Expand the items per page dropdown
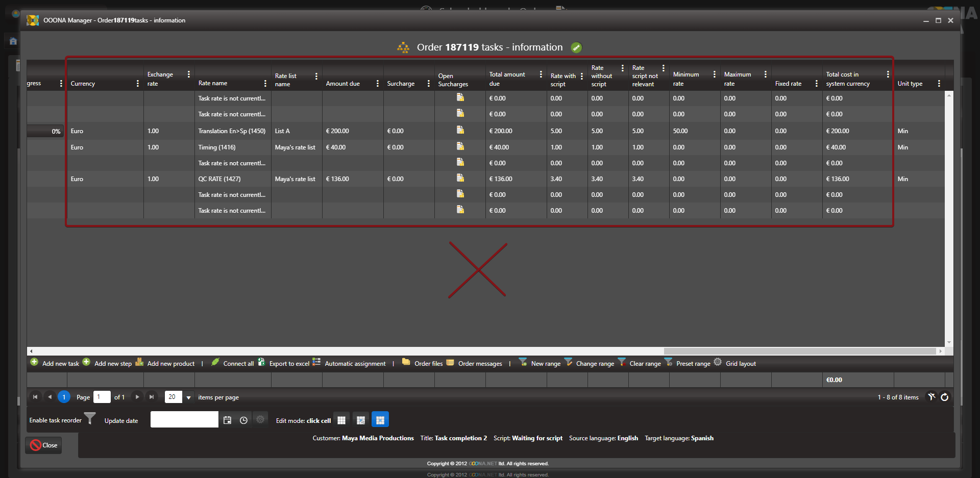 188,397
